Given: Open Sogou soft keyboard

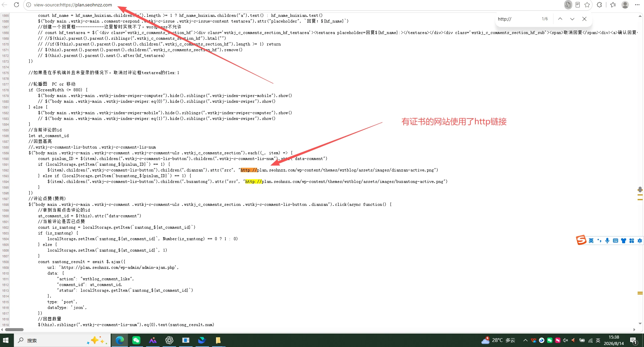Looking at the screenshot, I should click(615, 241).
